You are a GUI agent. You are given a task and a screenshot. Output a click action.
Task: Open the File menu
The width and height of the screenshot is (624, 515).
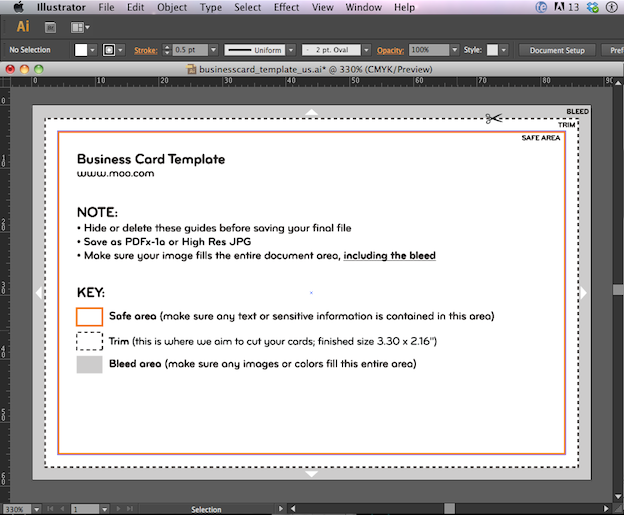coord(106,7)
